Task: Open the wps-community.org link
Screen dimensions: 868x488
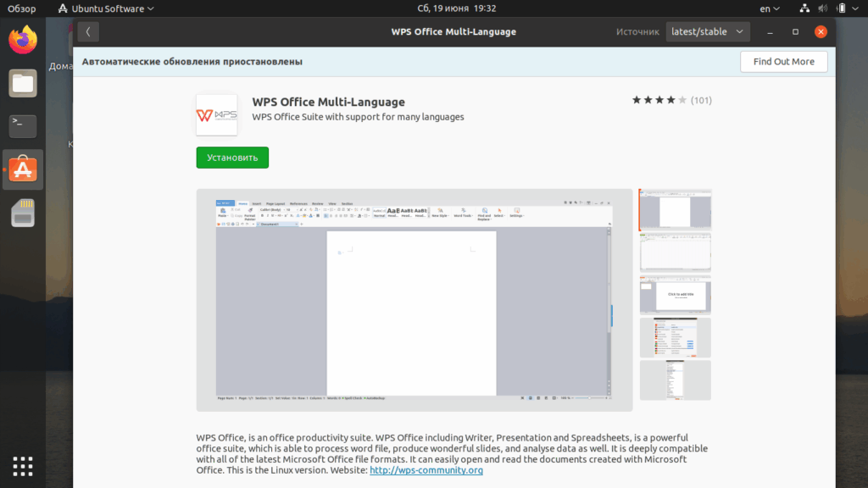Action: point(426,470)
